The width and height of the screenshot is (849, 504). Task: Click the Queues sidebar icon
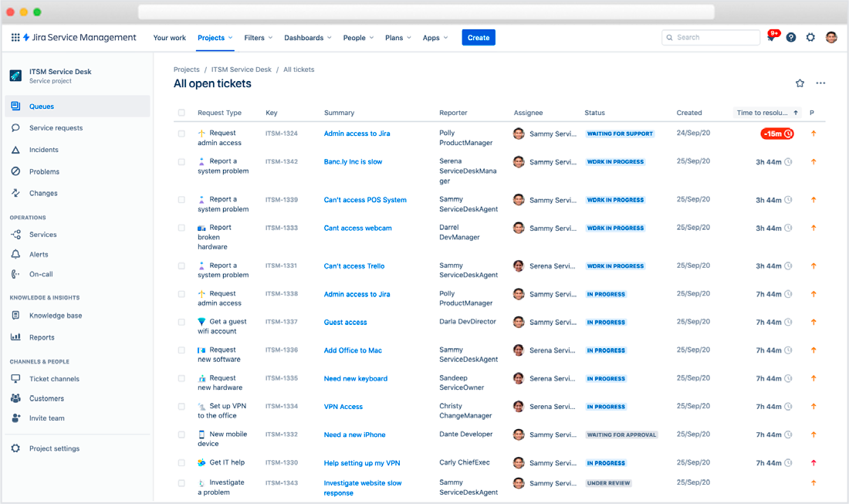tap(15, 106)
